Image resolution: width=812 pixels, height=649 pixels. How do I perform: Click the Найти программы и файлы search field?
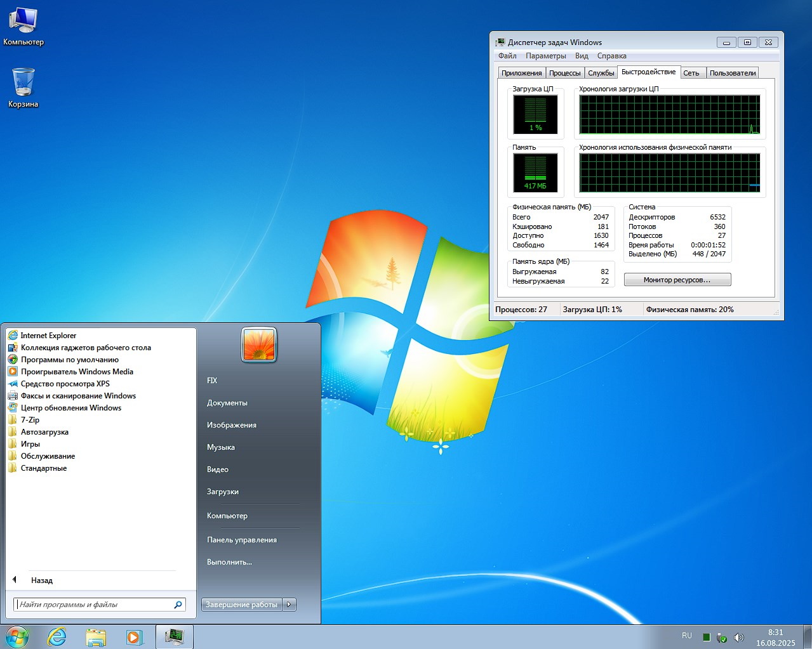(94, 605)
